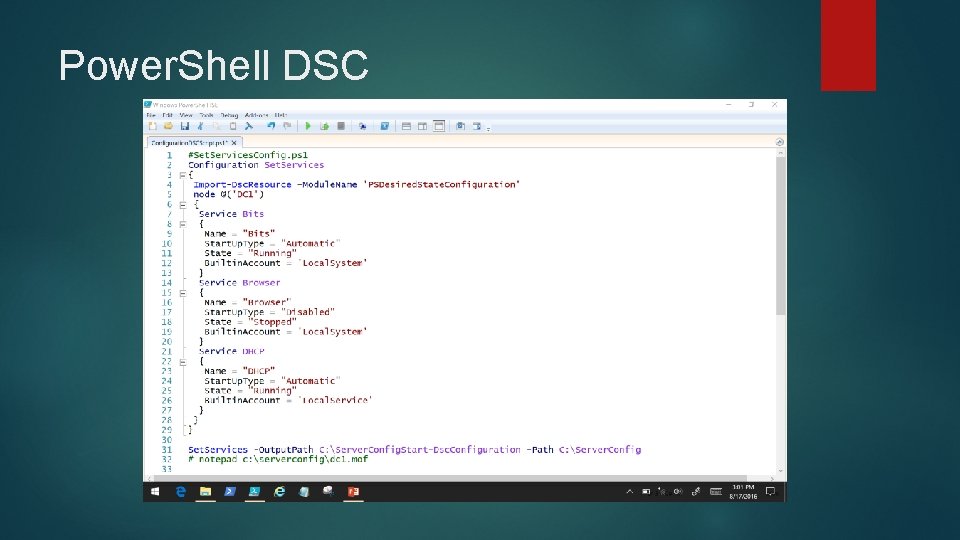Click the 'LocalService' BuiltinAccount value

(x=335, y=400)
